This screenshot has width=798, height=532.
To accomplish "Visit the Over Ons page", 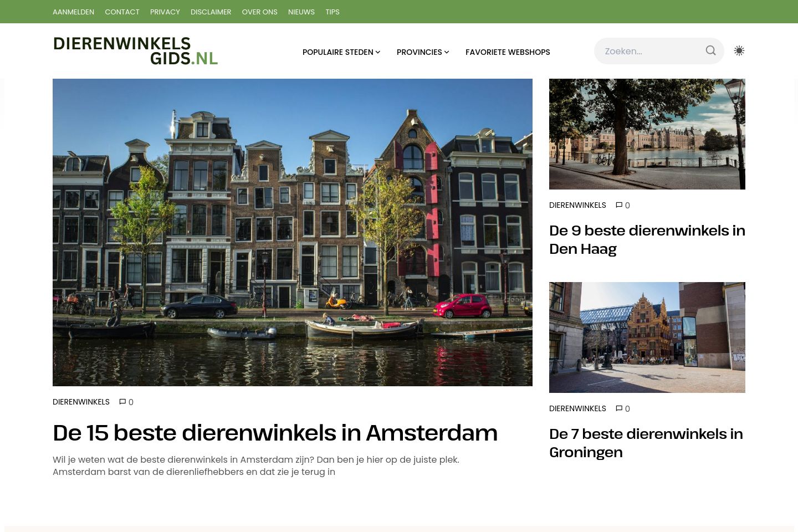I will (x=259, y=12).
